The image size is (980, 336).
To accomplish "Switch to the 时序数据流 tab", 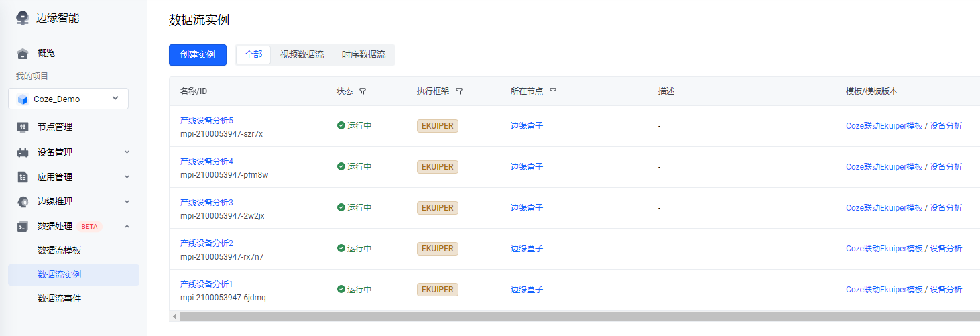I will pos(363,55).
